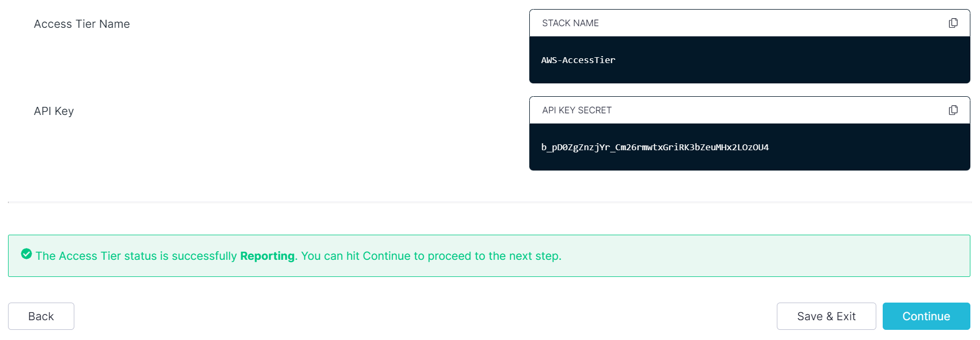The width and height of the screenshot is (980, 340).
Task: Click the API Key field label
Action: pos(53,111)
